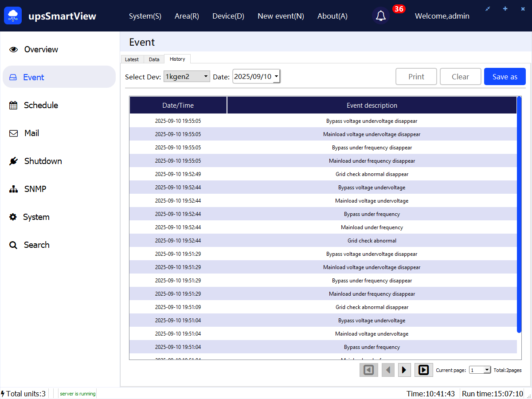The width and height of the screenshot is (532, 399).
Task: Switch to the Latest tab
Action: point(132,59)
